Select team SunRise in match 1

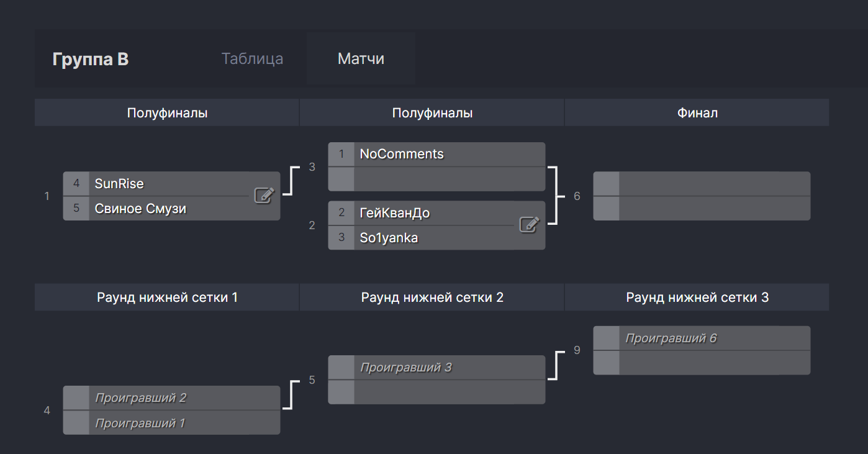[x=168, y=184]
